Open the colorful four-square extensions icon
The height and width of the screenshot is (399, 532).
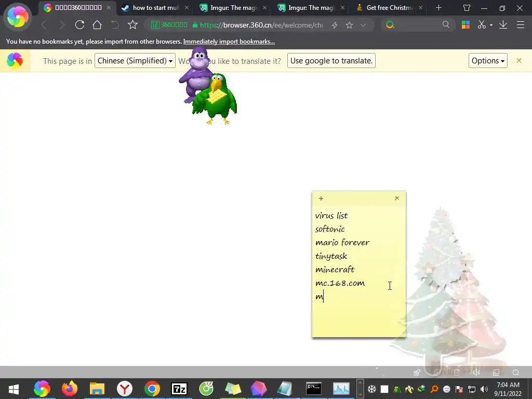coord(466,25)
